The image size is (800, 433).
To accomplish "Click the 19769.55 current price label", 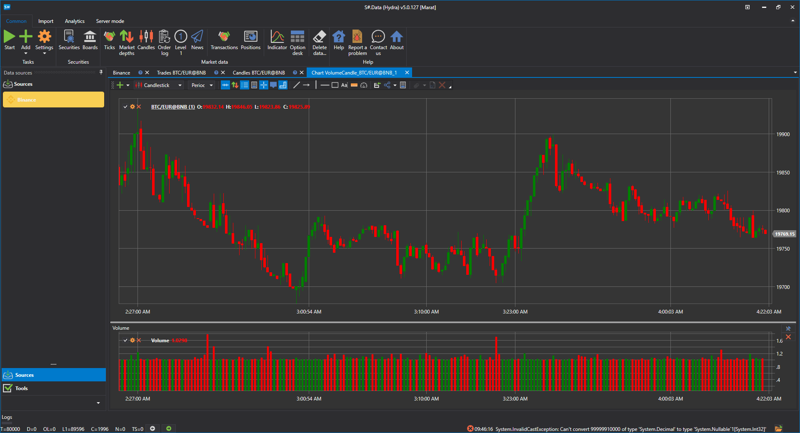I will [x=784, y=234].
